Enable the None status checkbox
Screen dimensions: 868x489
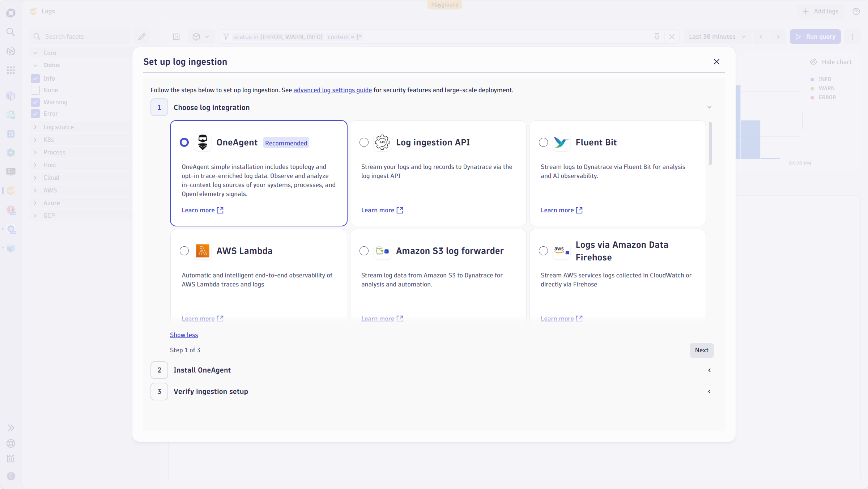click(35, 90)
